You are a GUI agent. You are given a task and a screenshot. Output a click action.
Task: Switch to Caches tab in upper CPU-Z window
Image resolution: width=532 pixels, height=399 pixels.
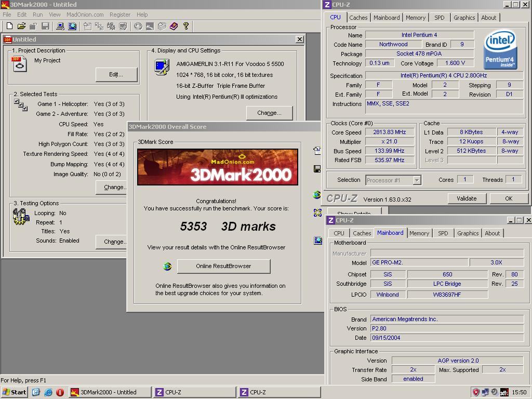pos(358,18)
